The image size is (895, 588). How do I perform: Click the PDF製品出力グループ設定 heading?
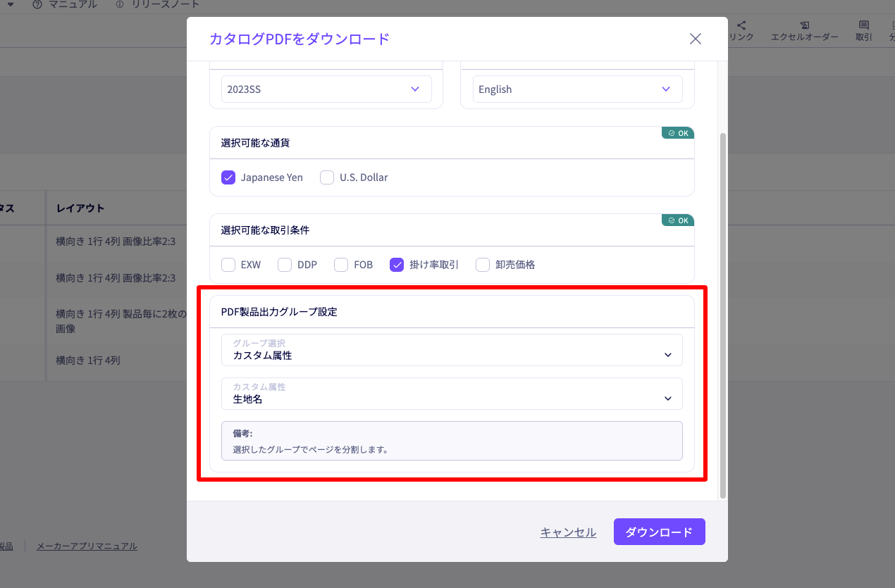coord(279,312)
